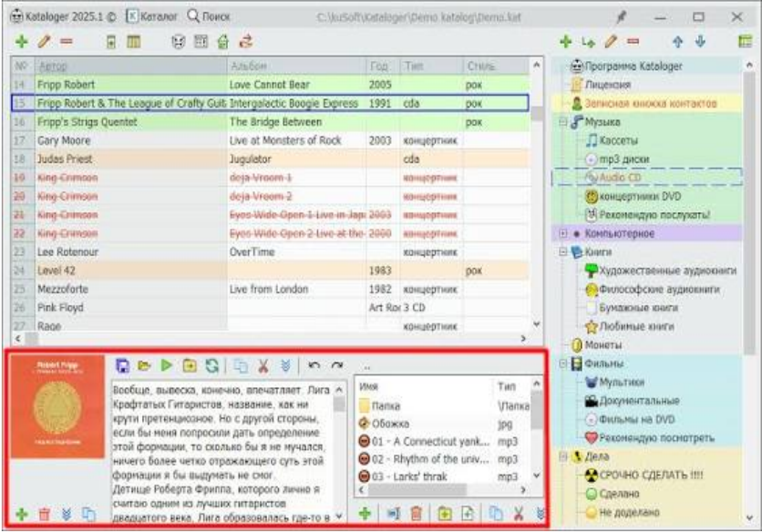
Task: Collapse the Фильмы tree node
Action: tap(562, 363)
